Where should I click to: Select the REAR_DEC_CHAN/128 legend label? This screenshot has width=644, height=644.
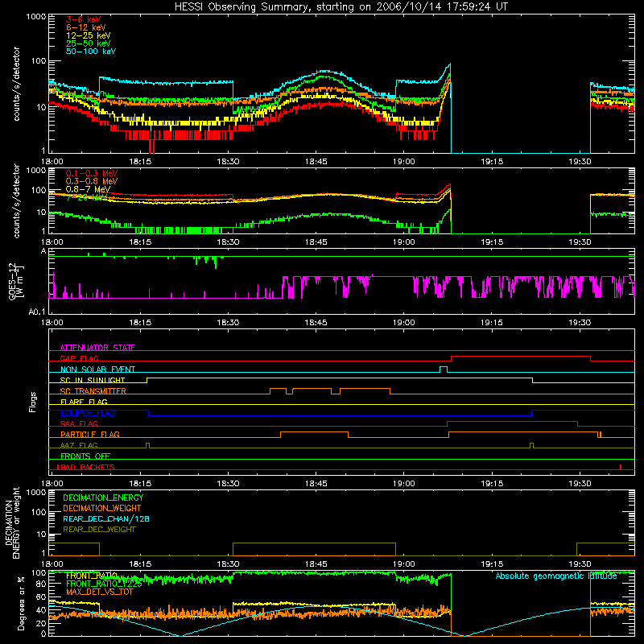coord(106,518)
